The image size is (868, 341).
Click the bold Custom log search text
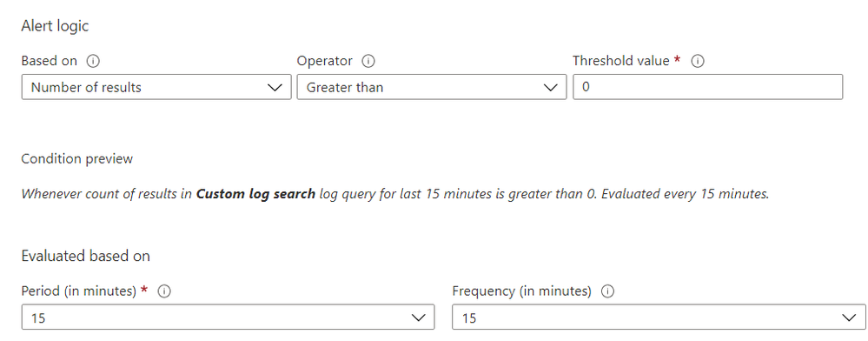pos(255,194)
